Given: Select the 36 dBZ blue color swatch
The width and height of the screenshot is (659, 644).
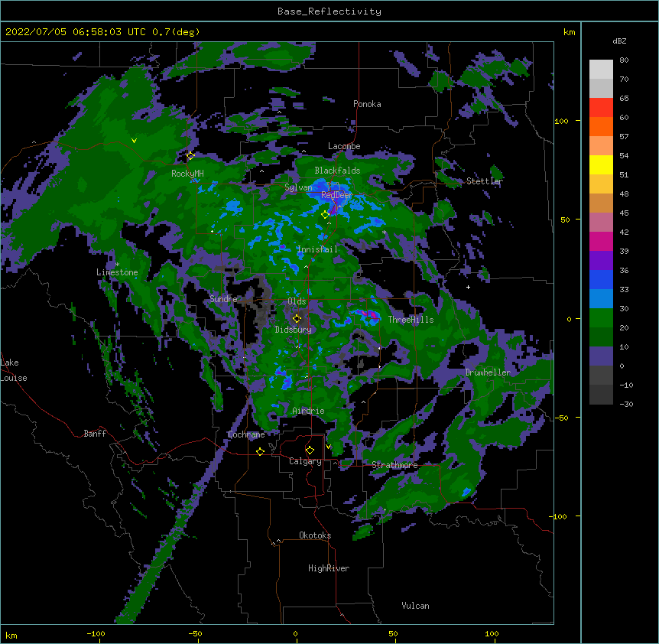Looking at the screenshot, I should pyautogui.click(x=601, y=279).
